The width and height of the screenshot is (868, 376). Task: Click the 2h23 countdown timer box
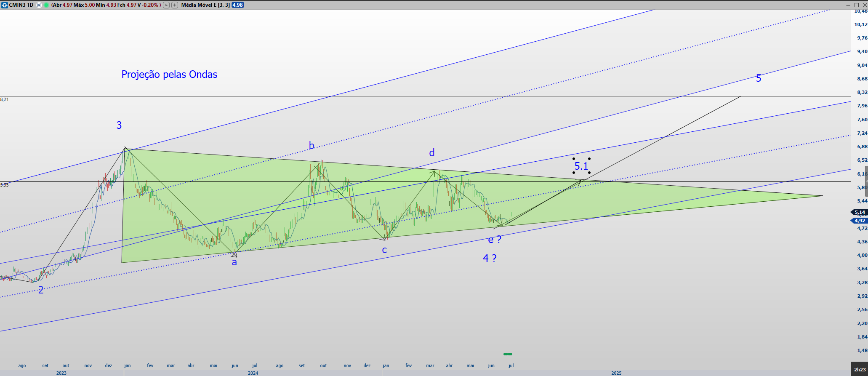860,369
